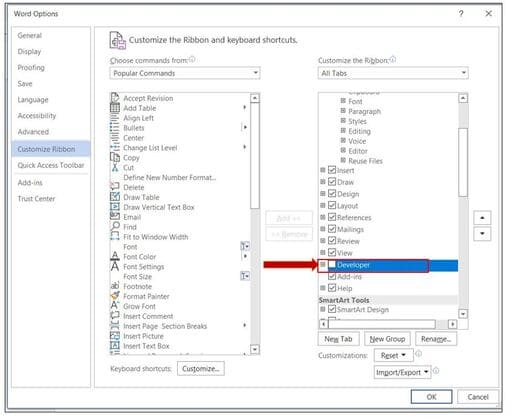Select the Format Painter brush icon
Image resolution: width=512 pixels, height=419 pixels.
coord(115,296)
